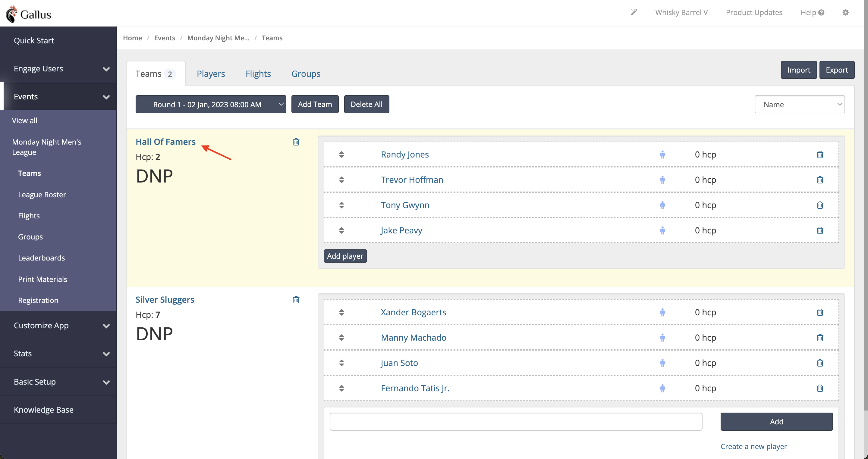Remove Fernando Tatis Jr. with trash icon
The height and width of the screenshot is (459, 868).
820,388
